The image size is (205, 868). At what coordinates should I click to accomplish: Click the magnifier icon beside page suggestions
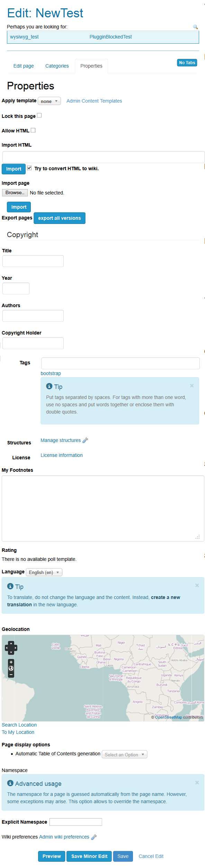pos(195,27)
